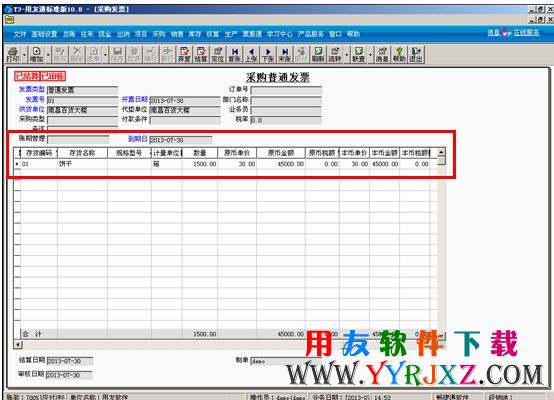Image resolution: width=554 pixels, height=400 pixels.
Task: Select quantity cell 1500.00 in first row
Action: coord(200,164)
